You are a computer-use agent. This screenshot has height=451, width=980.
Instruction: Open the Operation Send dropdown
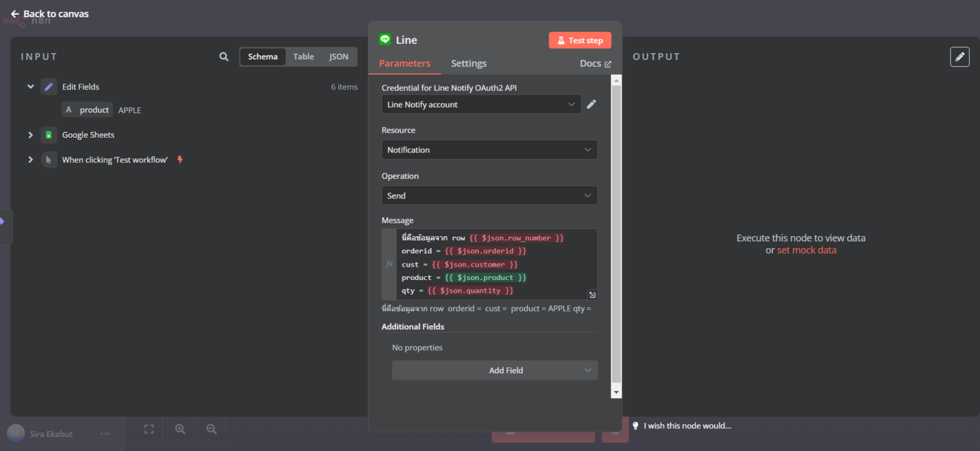coord(489,196)
